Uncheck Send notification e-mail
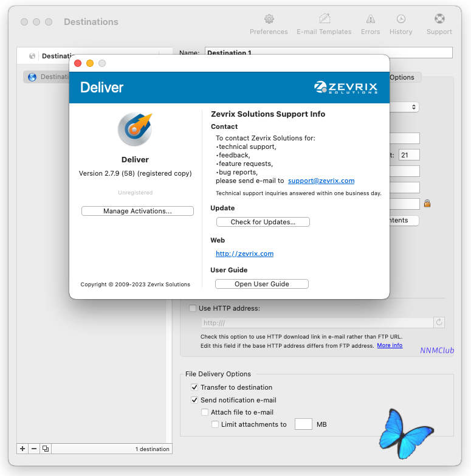Screen dimensions: 471x476 click(x=194, y=400)
